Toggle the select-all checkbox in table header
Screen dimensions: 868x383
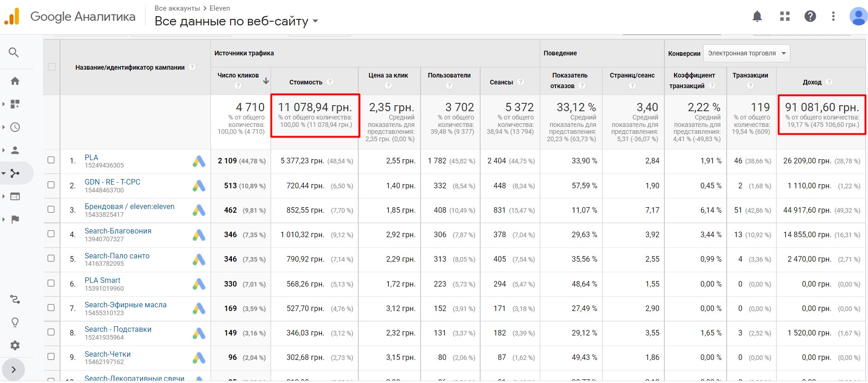[x=52, y=67]
